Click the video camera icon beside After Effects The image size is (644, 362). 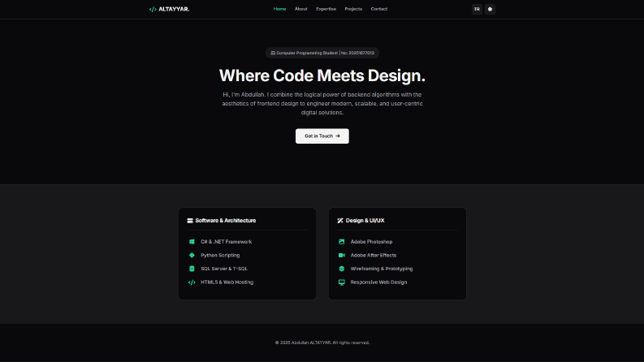click(341, 256)
